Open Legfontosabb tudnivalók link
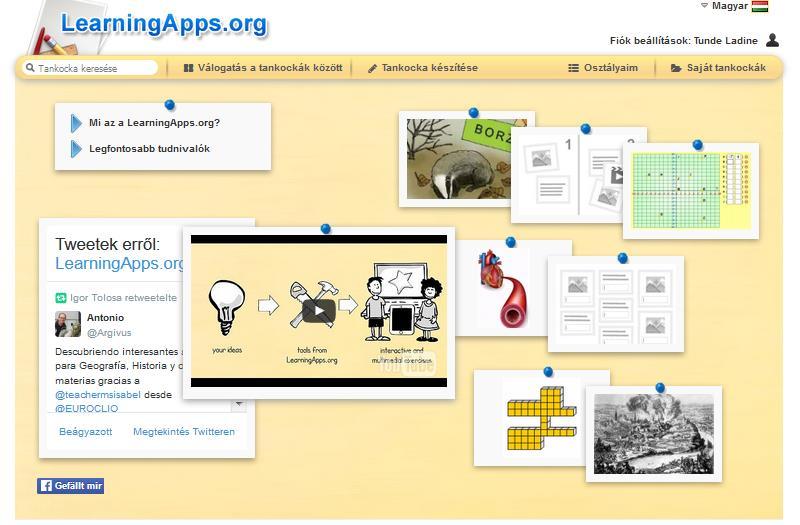Viewport: 800px width, 525px height. tap(149, 148)
